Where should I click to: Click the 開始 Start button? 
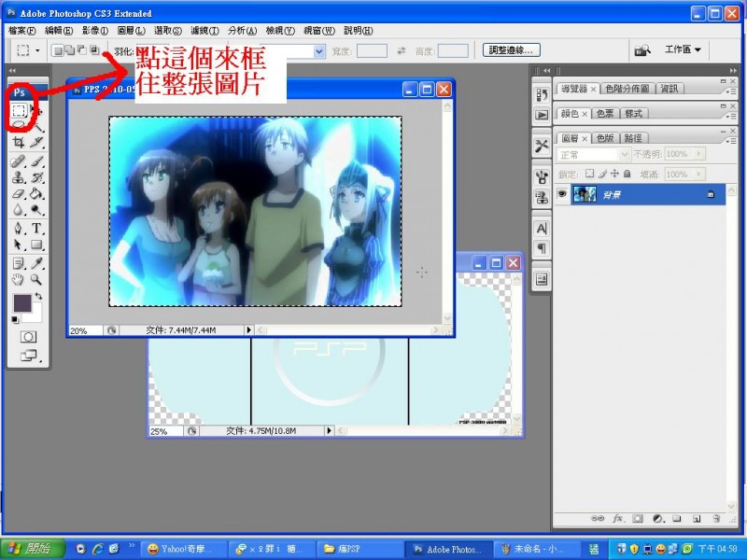(32, 549)
